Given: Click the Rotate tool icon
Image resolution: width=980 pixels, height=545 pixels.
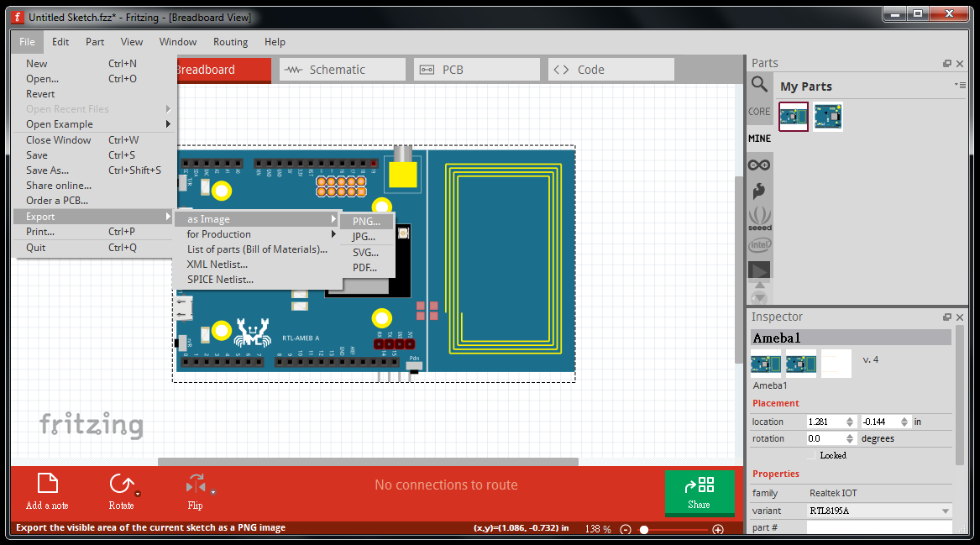Looking at the screenshot, I should (121, 484).
